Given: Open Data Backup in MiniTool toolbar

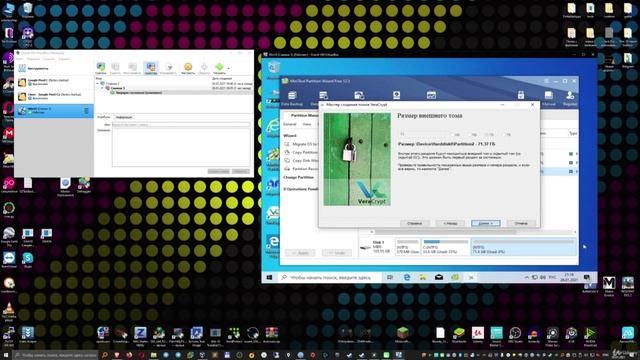Looking at the screenshot, I should pos(292,98).
